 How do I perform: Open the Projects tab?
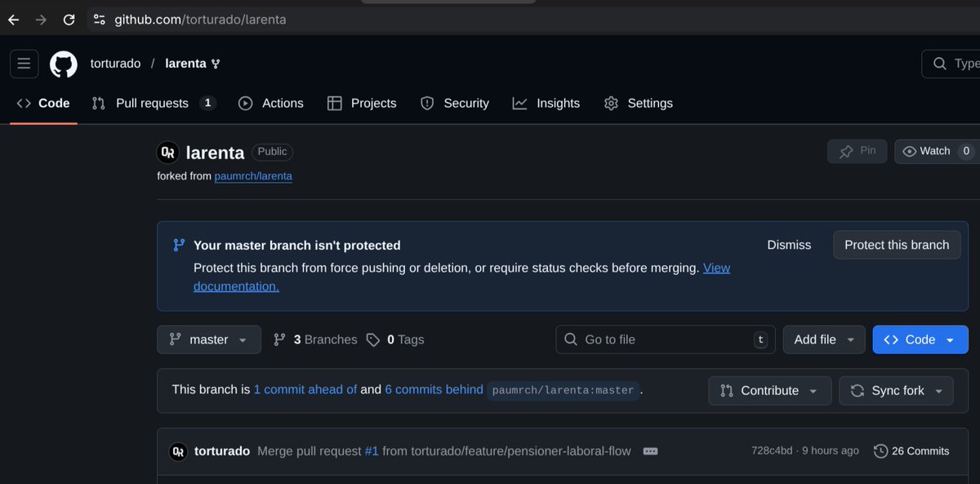click(362, 104)
